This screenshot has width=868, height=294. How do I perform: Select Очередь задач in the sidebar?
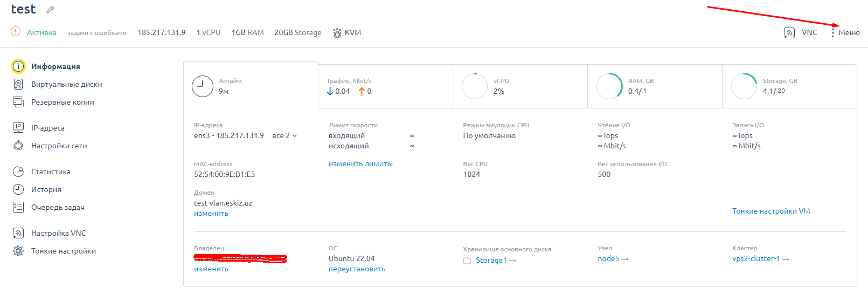pyautogui.click(x=58, y=207)
